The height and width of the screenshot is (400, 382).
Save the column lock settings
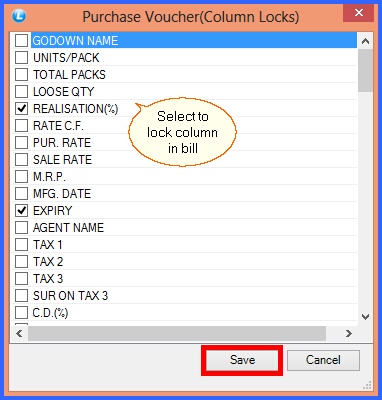(242, 360)
